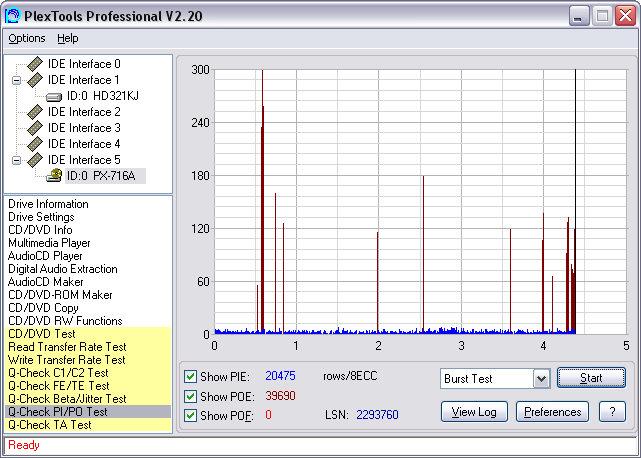Click the IDE Interface 4 chip icon
The height and width of the screenshot is (458, 641).
point(35,144)
